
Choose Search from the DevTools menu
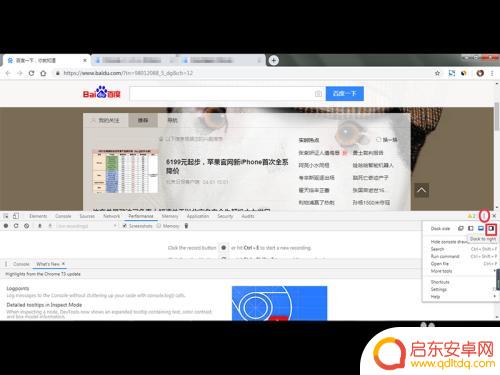click(x=462, y=249)
